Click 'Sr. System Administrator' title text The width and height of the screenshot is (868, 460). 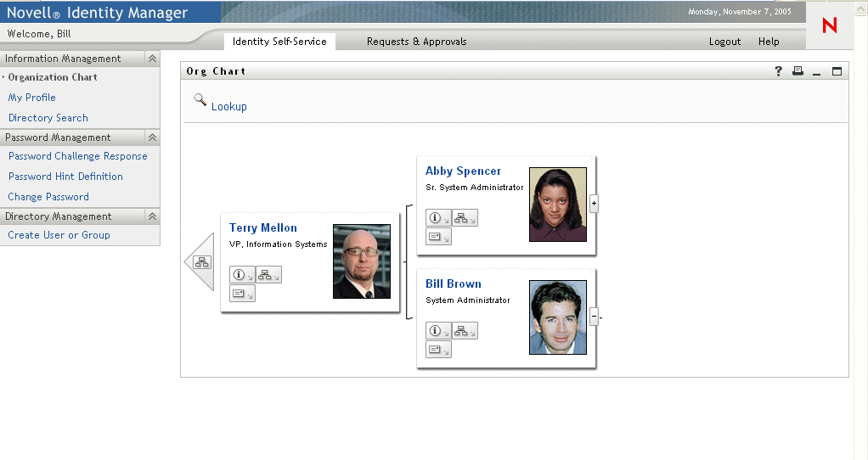[475, 188]
